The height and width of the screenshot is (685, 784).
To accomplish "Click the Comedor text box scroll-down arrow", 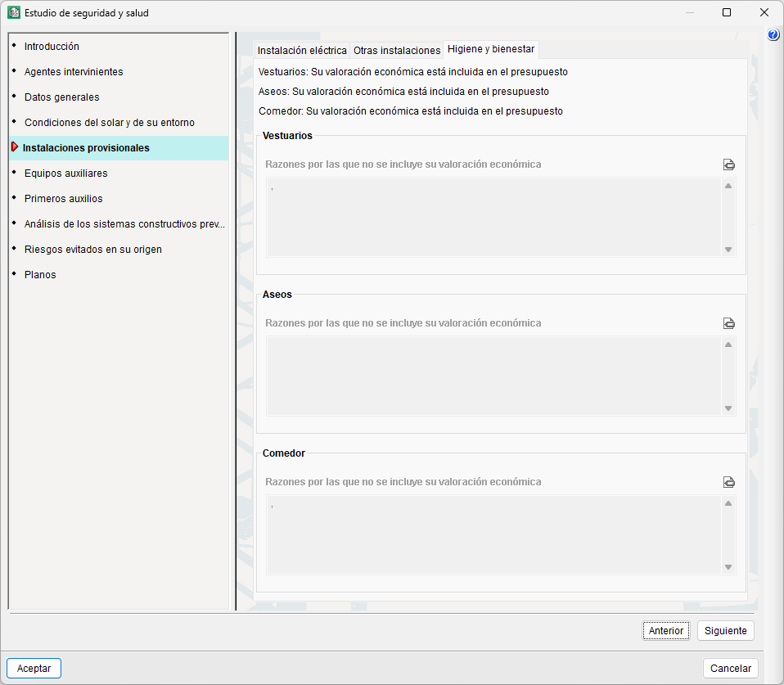I will (728, 567).
